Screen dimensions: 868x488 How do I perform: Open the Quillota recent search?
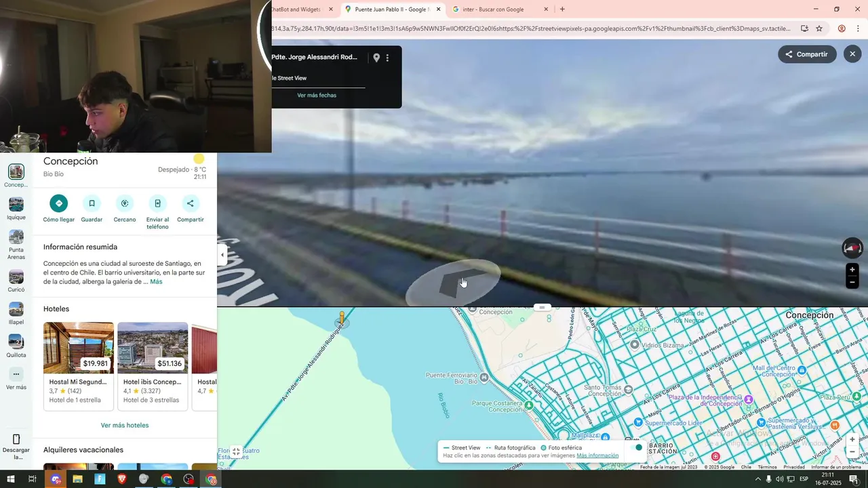[x=16, y=342]
